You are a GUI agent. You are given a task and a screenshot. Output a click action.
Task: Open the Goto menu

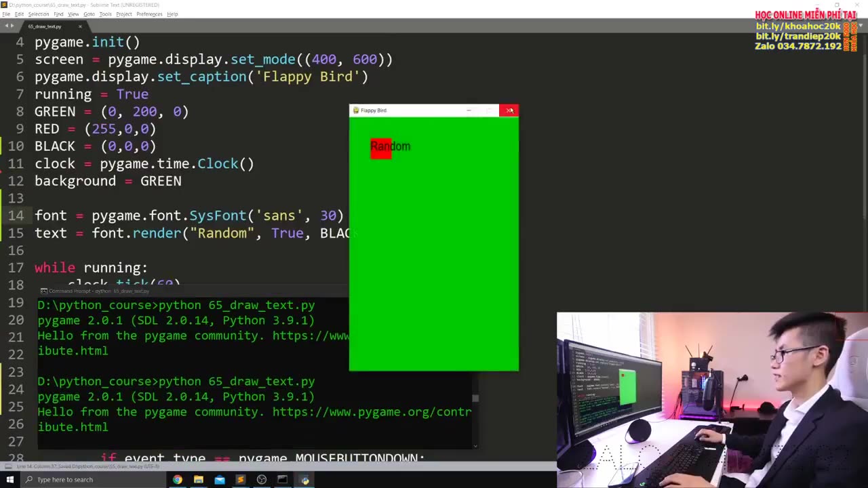click(89, 14)
